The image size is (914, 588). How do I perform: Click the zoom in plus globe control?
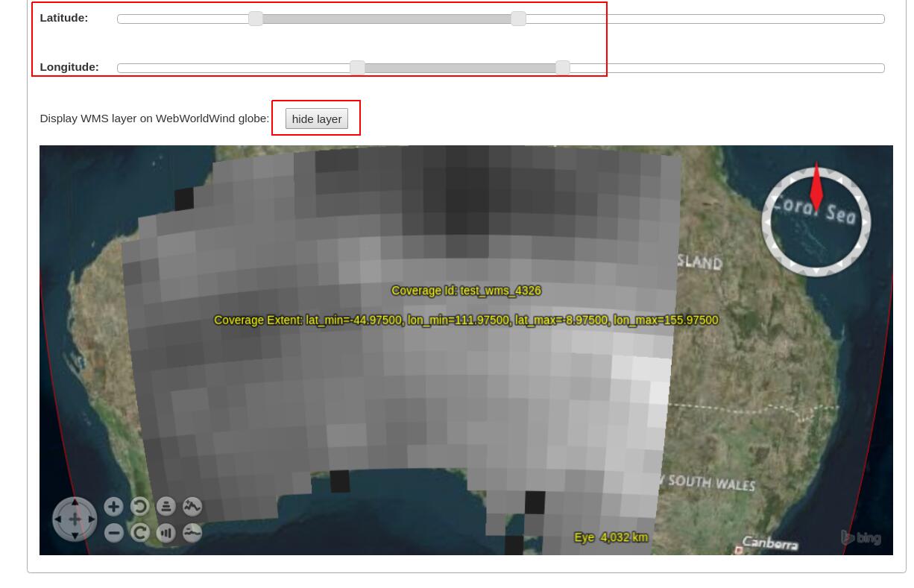(x=113, y=507)
